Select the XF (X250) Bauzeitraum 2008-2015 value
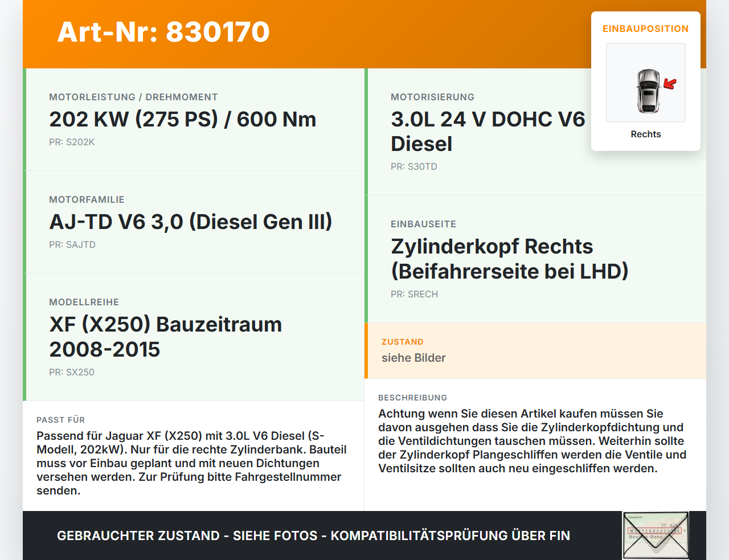This screenshot has width=729, height=560. [166, 337]
